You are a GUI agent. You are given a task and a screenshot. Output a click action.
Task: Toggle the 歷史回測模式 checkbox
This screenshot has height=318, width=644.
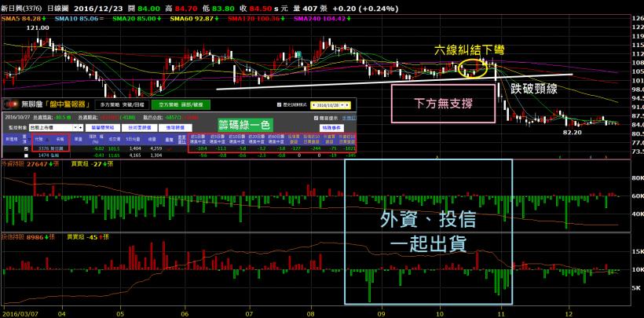pos(280,104)
